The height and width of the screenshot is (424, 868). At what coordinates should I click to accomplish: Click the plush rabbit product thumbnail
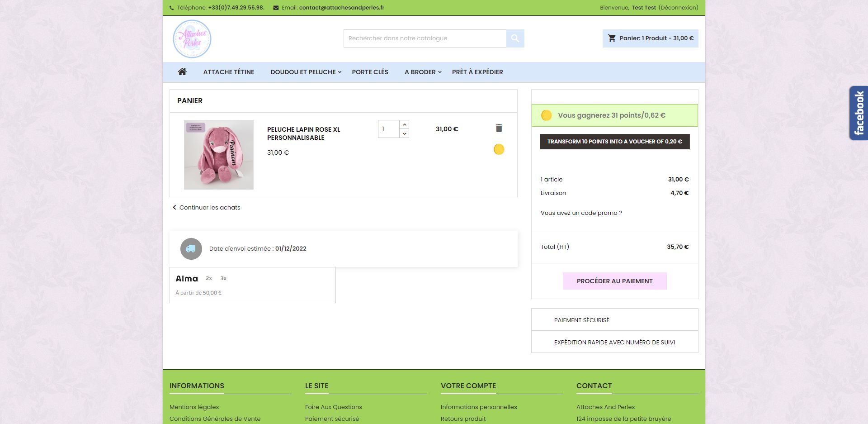coord(219,155)
